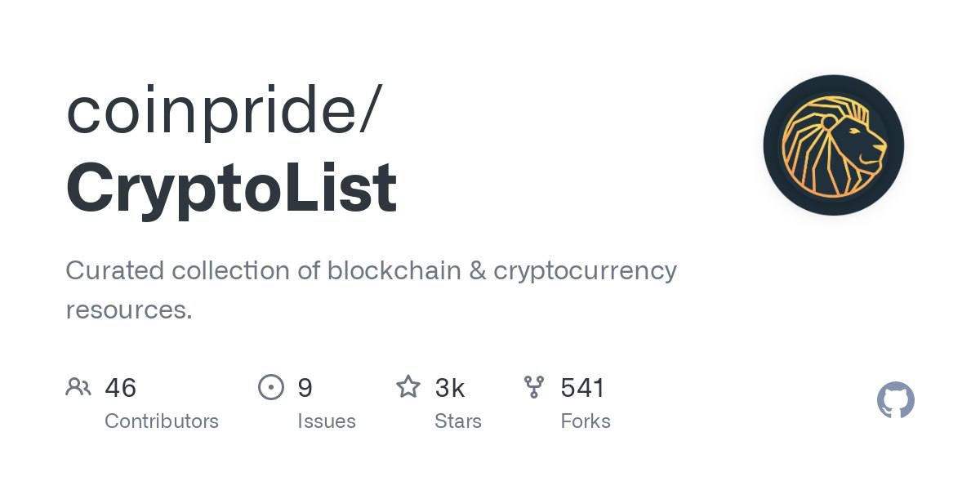Viewport: 980px width, 490px height.
Task: Open the CryptoList repository title
Action: click(231, 188)
